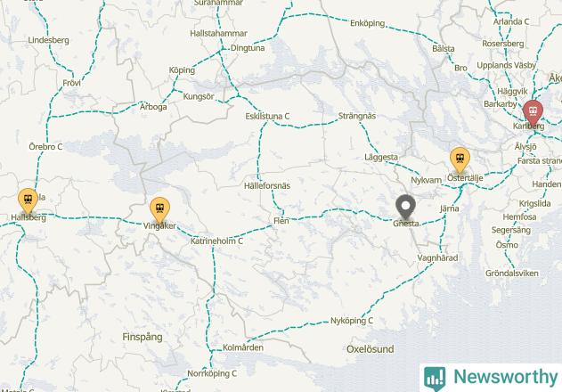Select the Norrköping C station label

point(212,373)
